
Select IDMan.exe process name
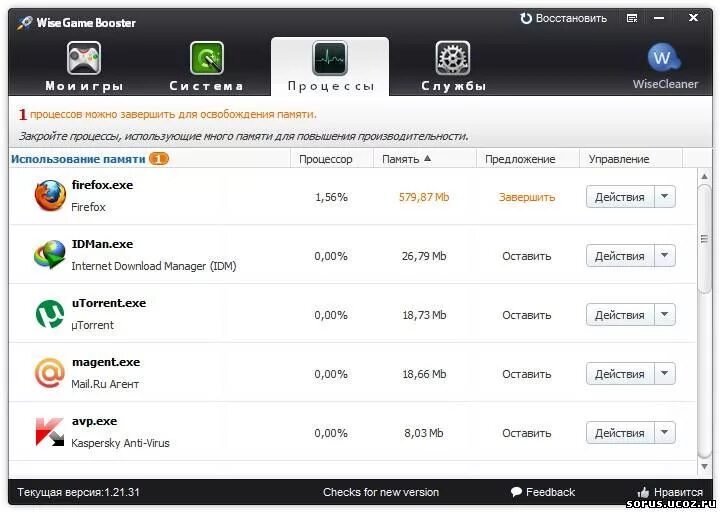coord(102,244)
